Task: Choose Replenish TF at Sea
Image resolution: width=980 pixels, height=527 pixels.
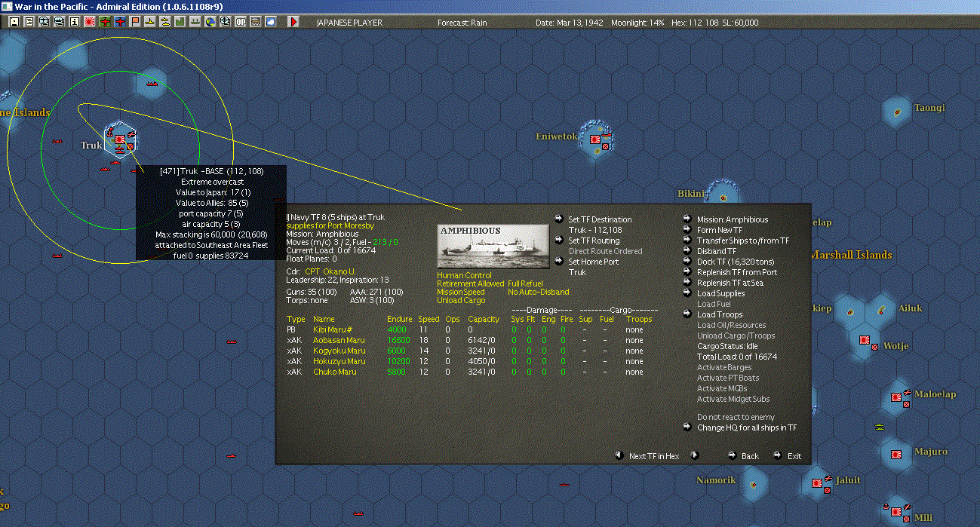Action: click(x=731, y=283)
